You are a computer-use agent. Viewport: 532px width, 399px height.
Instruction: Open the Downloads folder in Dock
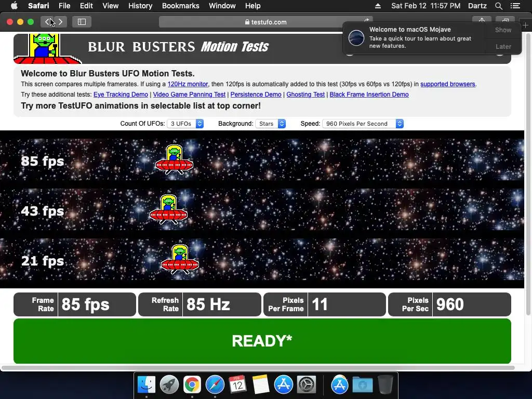tap(362, 385)
